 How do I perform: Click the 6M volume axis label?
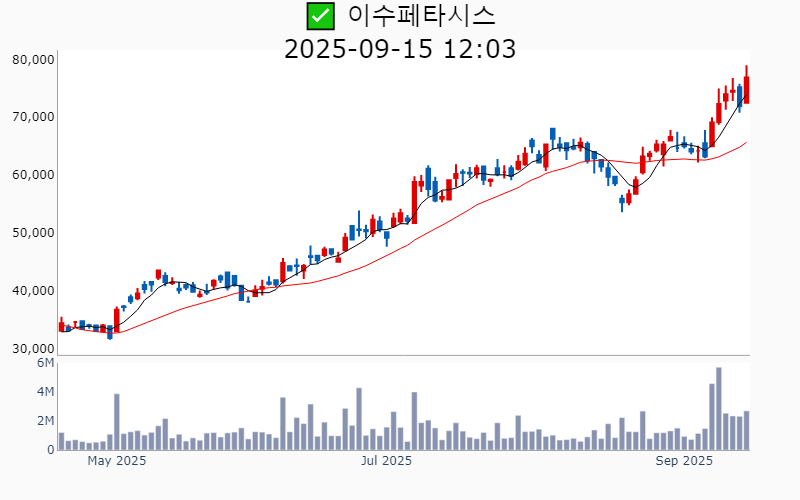pos(45,363)
